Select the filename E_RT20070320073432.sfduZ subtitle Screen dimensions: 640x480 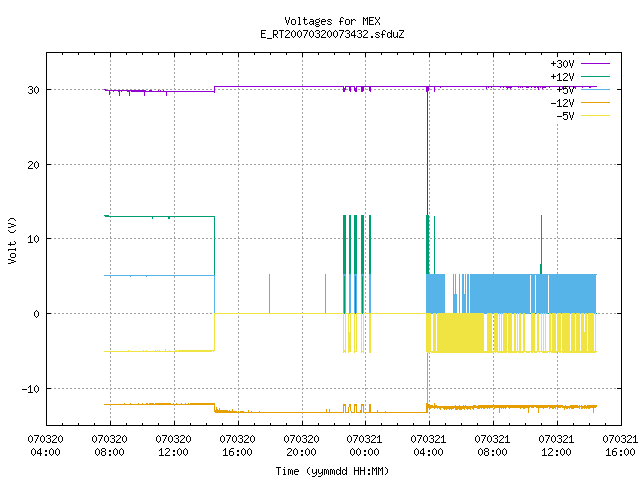coord(332,34)
